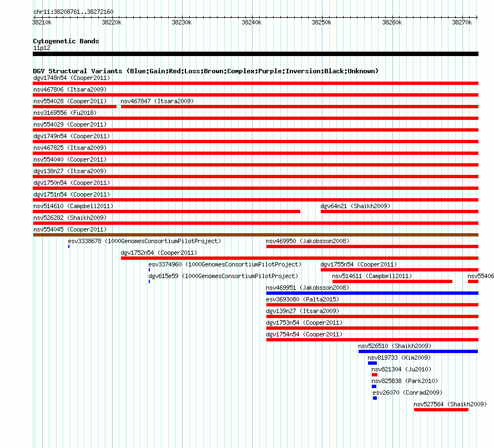
Task: Click nsv469951 (Jakobsson2008) label
Action: click(x=308, y=288)
